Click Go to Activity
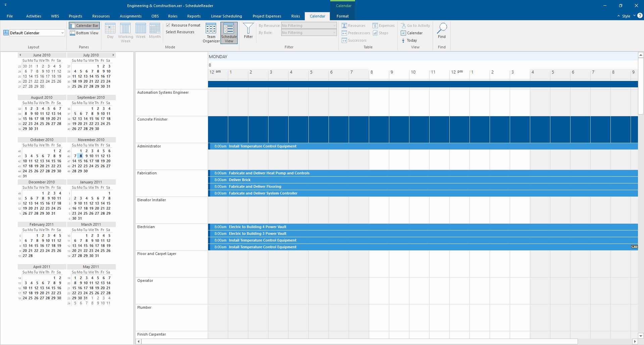 415,26
